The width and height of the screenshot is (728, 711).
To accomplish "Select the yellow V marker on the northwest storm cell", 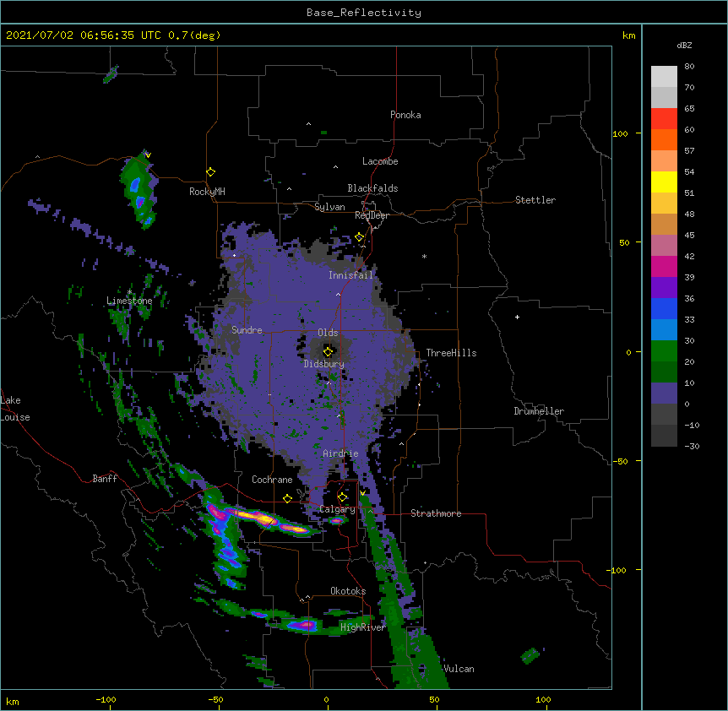I will click(148, 155).
